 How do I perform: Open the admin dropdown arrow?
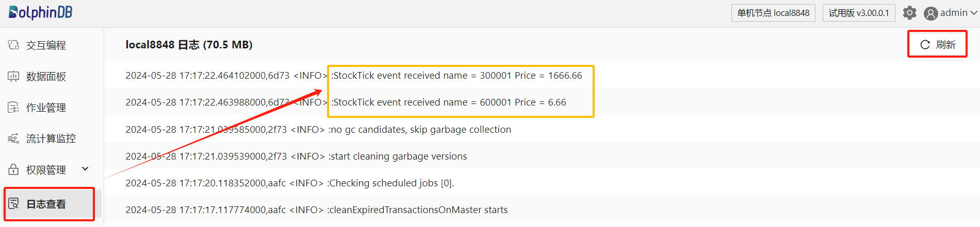(x=974, y=13)
